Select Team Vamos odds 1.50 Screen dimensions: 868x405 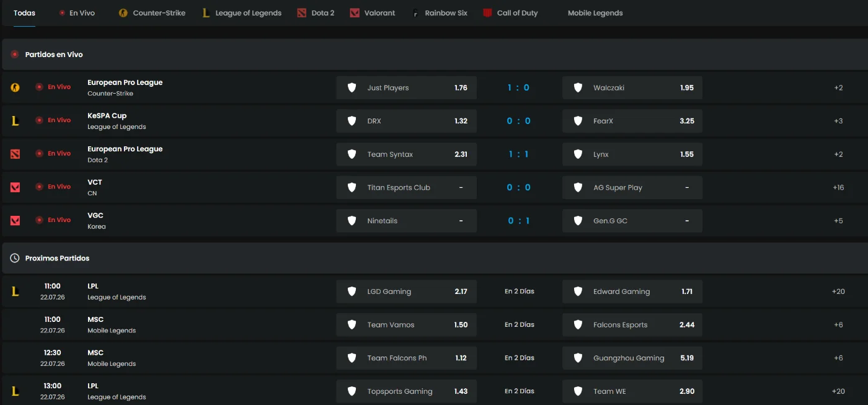(x=407, y=325)
